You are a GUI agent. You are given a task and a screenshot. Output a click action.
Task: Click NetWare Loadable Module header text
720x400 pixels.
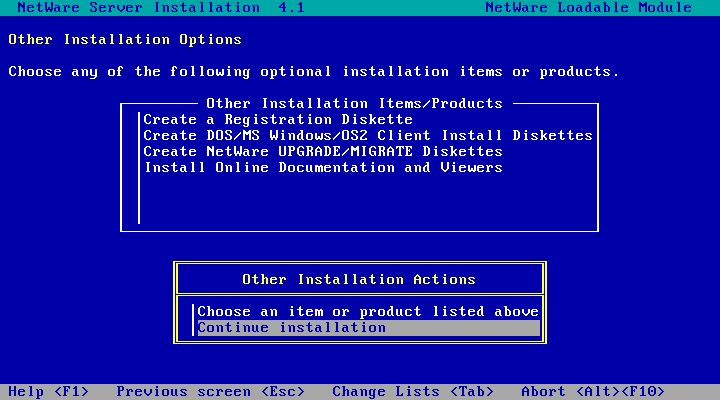(x=588, y=8)
